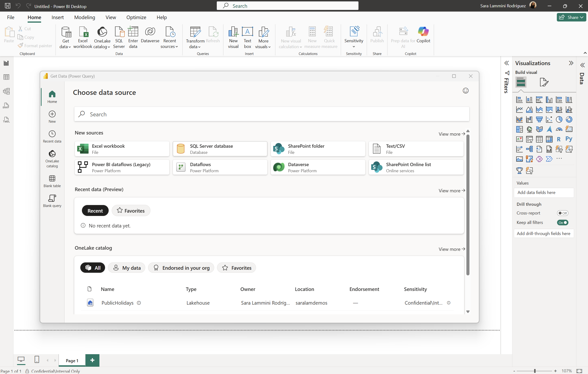Choose the Text/CSV data source
The image size is (588, 374).
(x=416, y=149)
